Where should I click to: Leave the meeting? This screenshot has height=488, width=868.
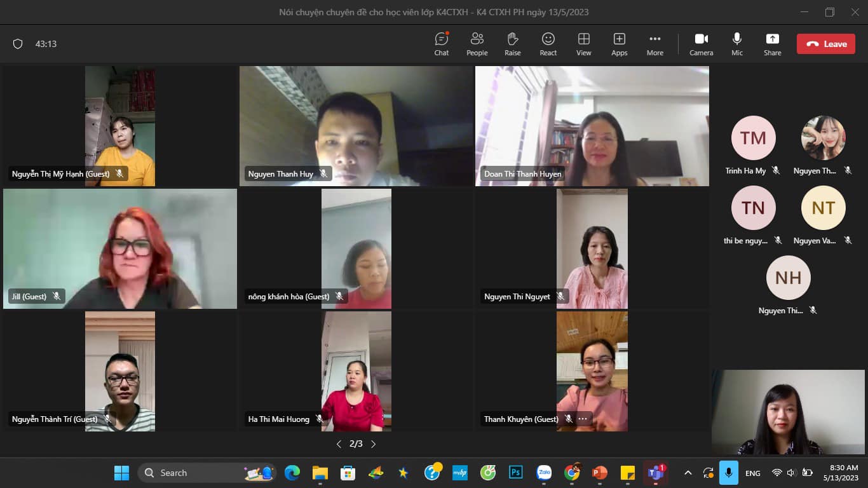point(825,44)
